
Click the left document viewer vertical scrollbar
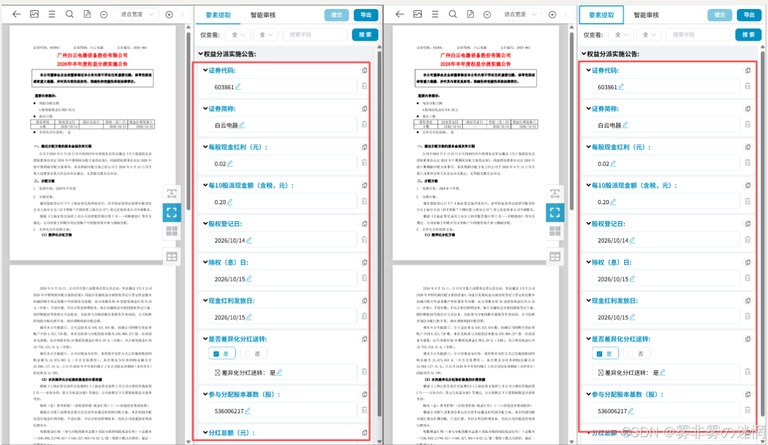(189, 120)
